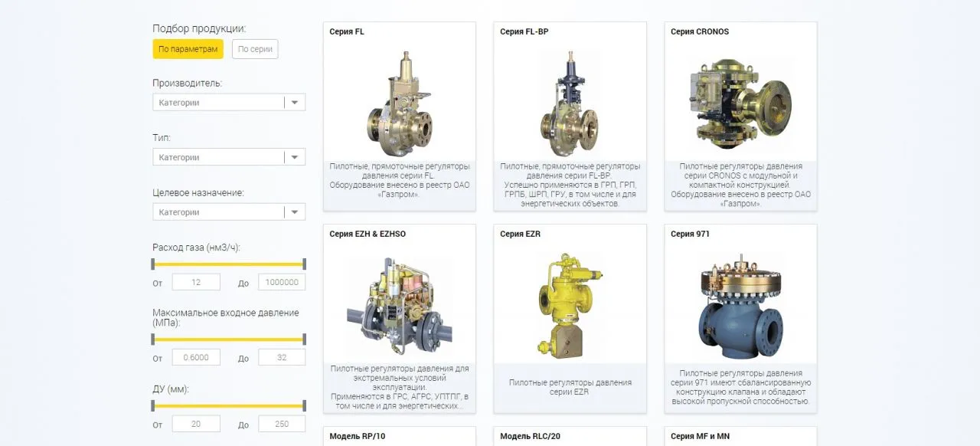The image size is (980, 446).
Task: Click the 'Целевое назначение:' label
Action: (x=198, y=193)
